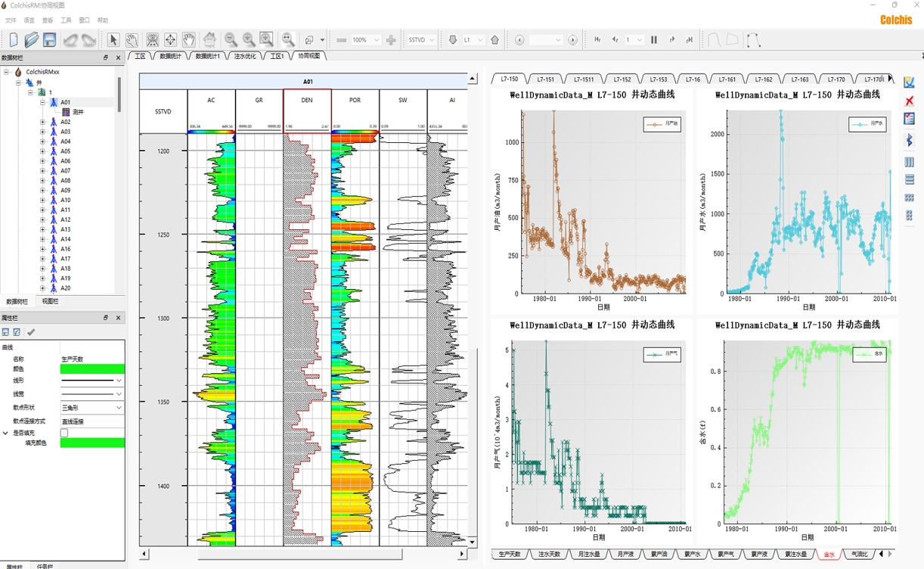Click the Save disk toolbar icon

tap(49, 39)
